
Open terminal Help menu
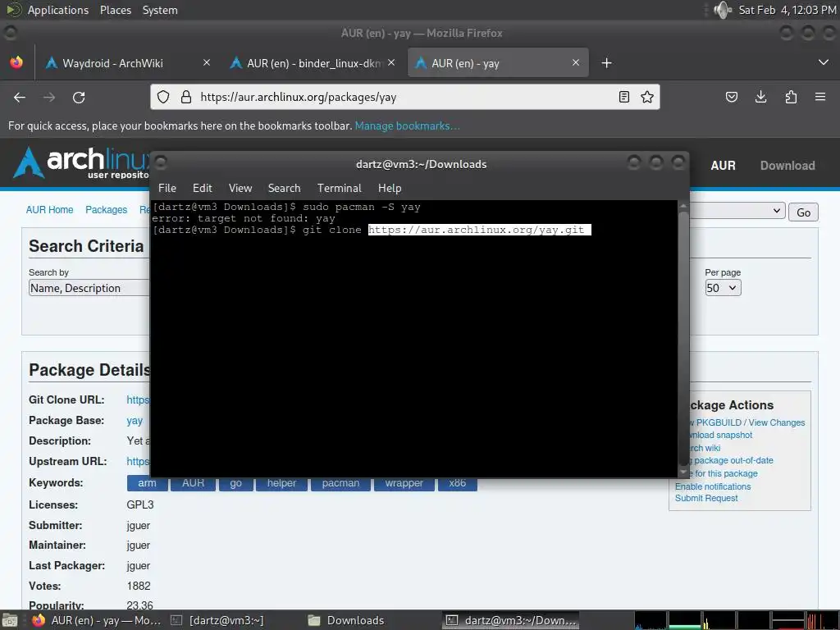pos(390,188)
